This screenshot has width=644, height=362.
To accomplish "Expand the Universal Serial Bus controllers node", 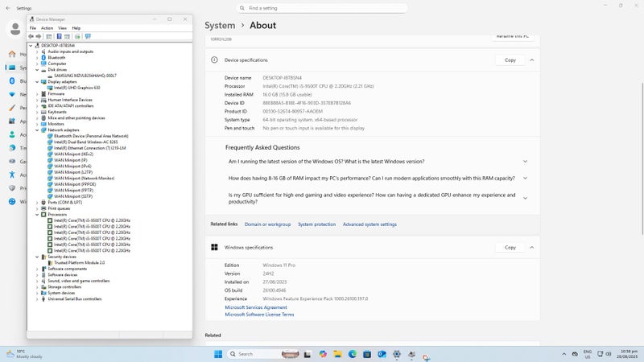I will coord(37,299).
